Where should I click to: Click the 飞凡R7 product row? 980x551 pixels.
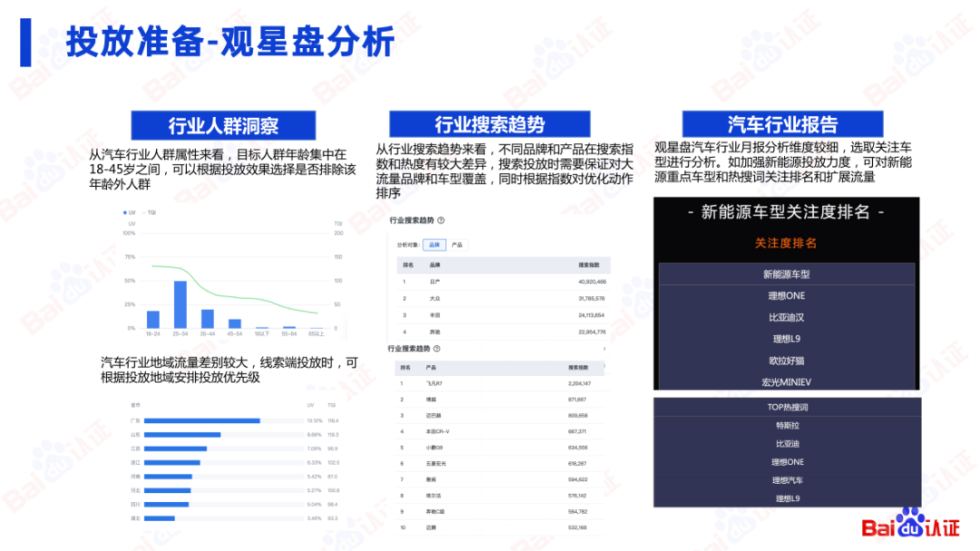pos(502,383)
